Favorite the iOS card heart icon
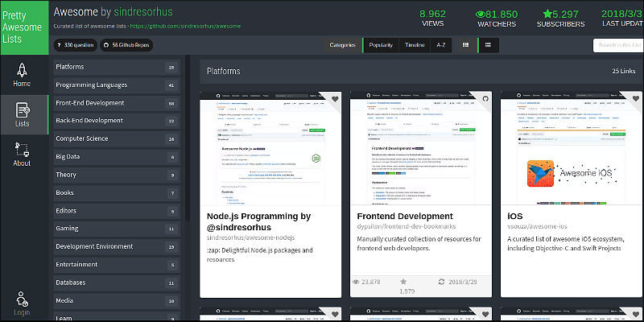Viewport: 644px width, 322px height. (x=636, y=99)
